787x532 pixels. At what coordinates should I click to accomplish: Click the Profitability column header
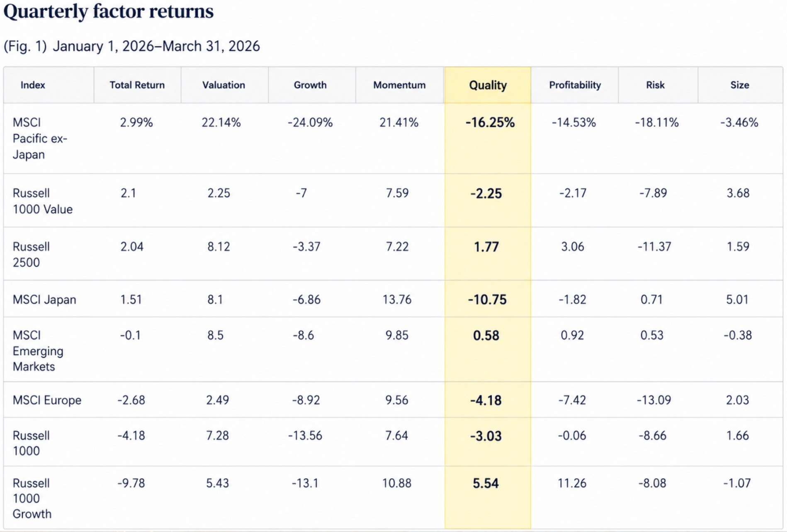point(575,85)
